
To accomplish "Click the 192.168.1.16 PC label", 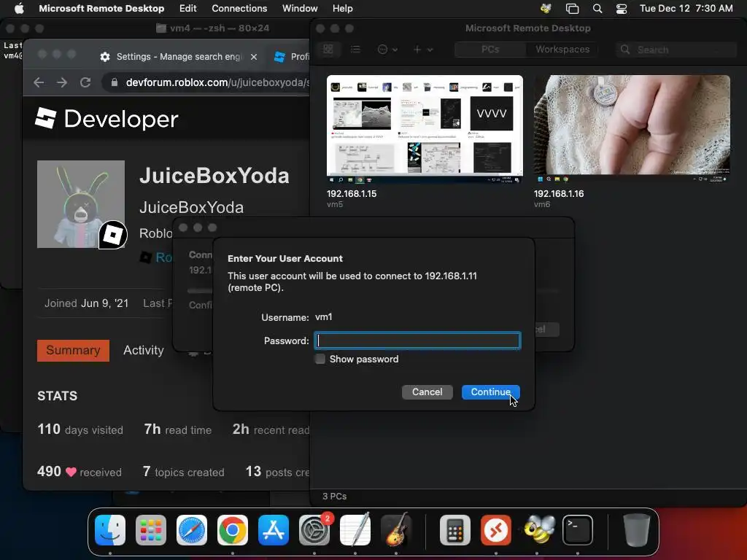I will tap(559, 194).
